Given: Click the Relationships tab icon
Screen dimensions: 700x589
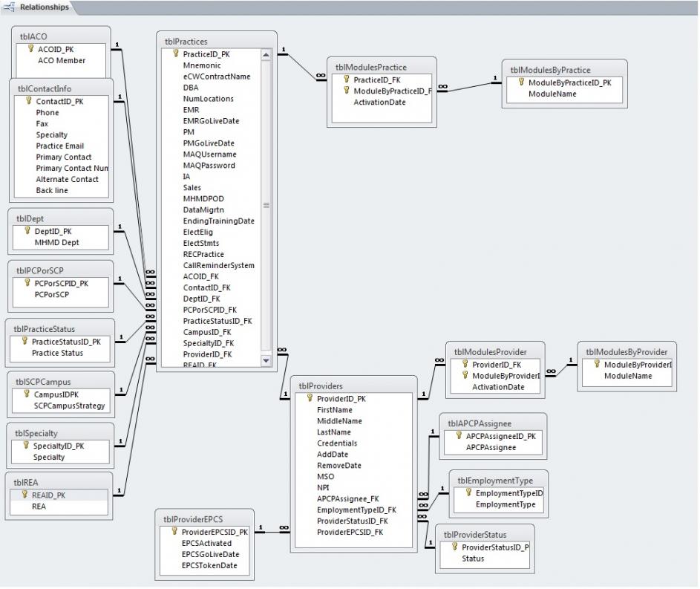Looking at the screenshot, I should pos(10,7).
